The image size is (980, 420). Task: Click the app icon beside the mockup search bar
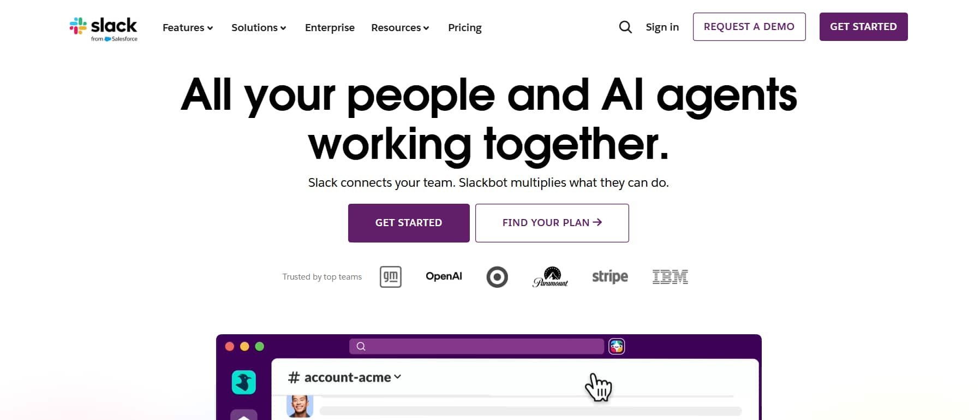[x=617, y=346]
